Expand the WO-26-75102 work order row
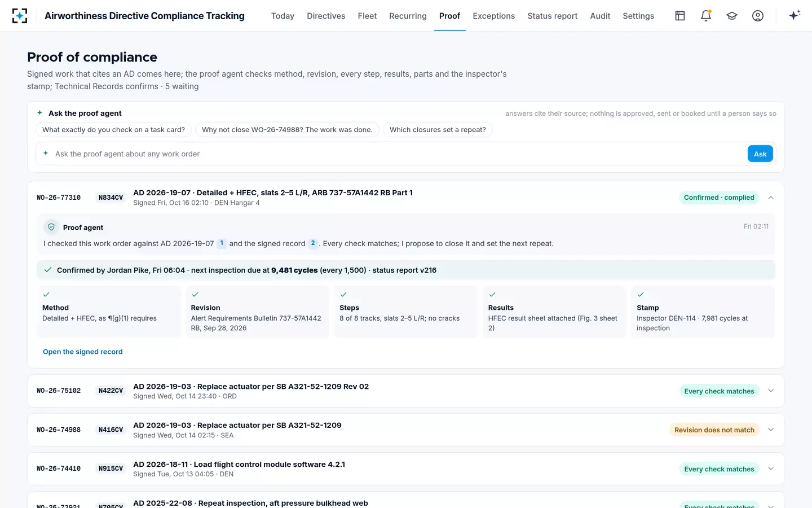Screen dimensions: 812x508 (x=771, y=391)
